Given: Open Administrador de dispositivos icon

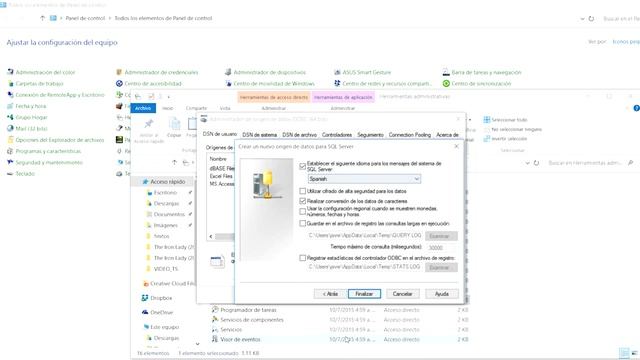Looking at the screenshot, I should pos(228,72).
